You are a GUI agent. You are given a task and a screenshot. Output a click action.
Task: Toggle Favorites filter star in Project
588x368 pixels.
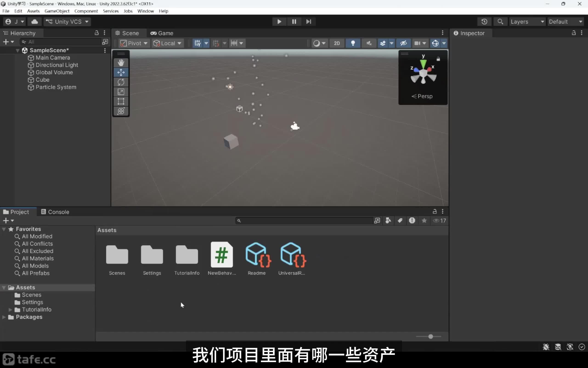click(x=424, y=221)
